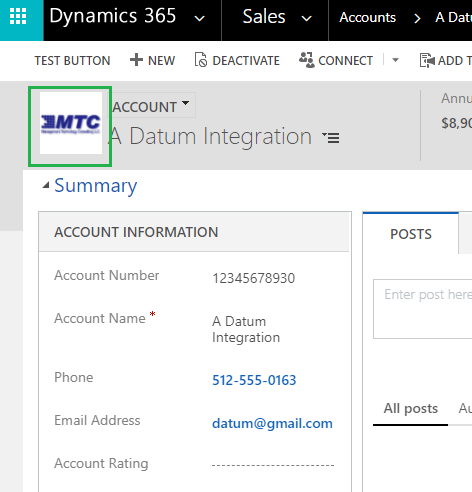Switch to the POSTS tab
Image resolution: width=472 pixels, height=492 pixels.
coord(411,234)
